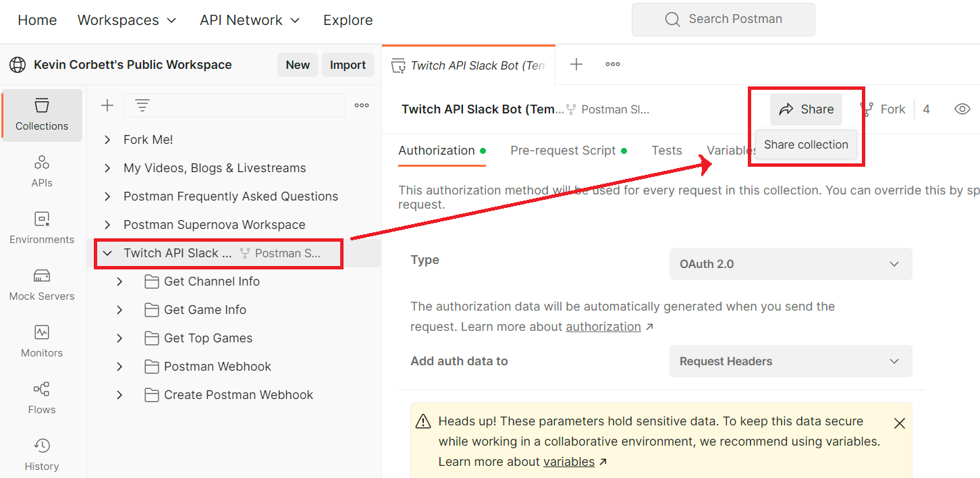Expand the Get Game Info folder
980x478 pixels.
click(x=119, y=310)
